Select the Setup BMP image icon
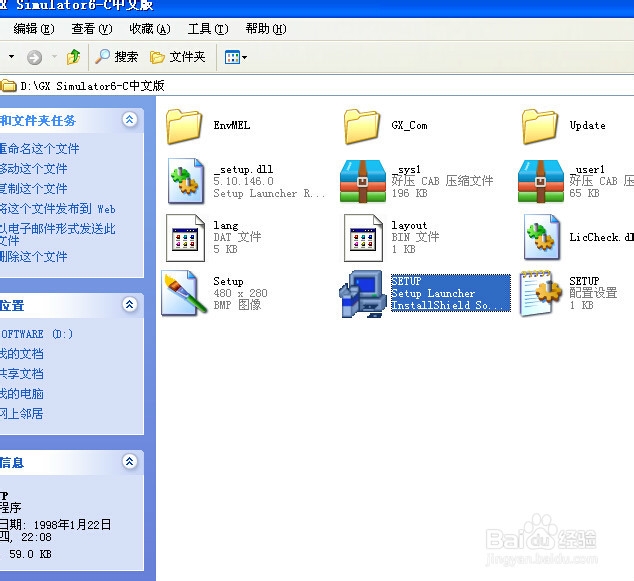This screenshot has width=634, height=581. [x=184, y=294]
